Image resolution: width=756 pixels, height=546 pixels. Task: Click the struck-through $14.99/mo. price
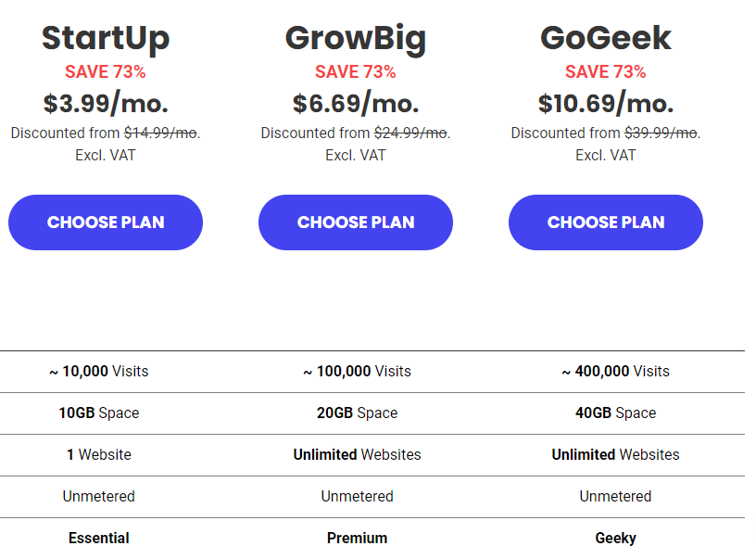(x=160, y=133)
